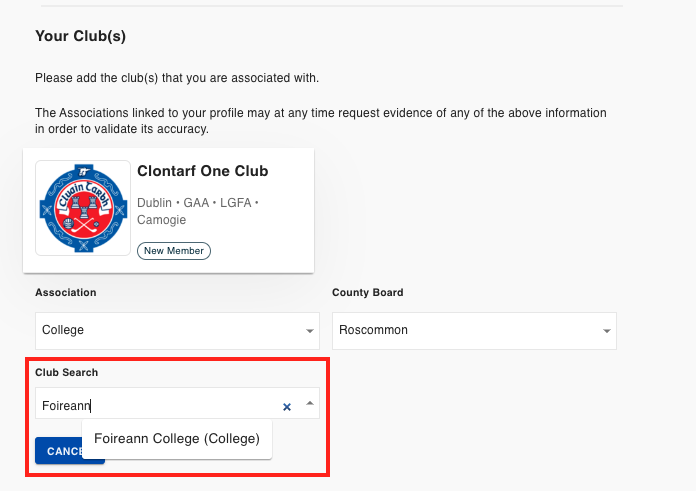Image resolution: width=696 pixels, height=491 pixels.
Task: Click the College value in the Association box
Action: tap(63, 330)
